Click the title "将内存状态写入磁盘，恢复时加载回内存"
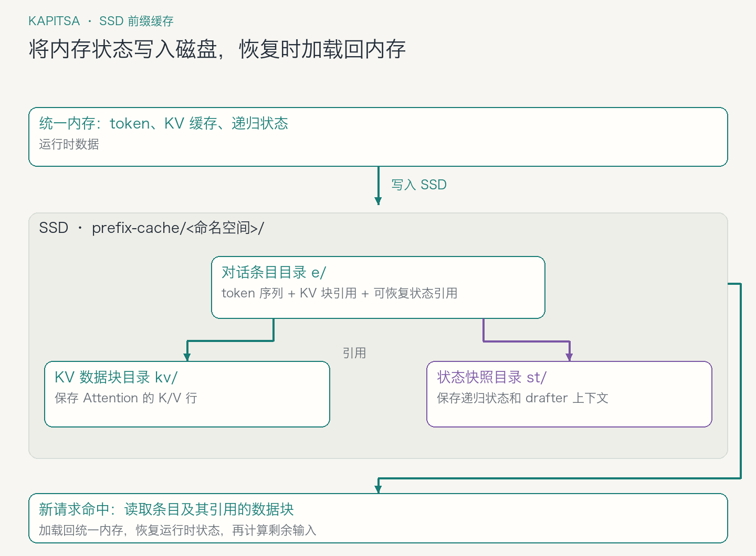The image size is (756, 556). tap(217, 49)
